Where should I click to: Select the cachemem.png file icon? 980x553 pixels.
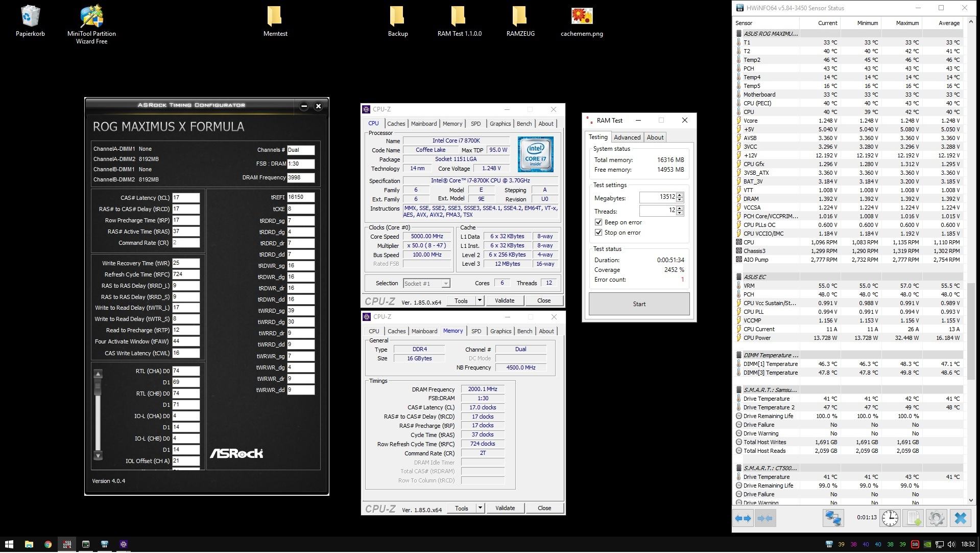[582, 21]
